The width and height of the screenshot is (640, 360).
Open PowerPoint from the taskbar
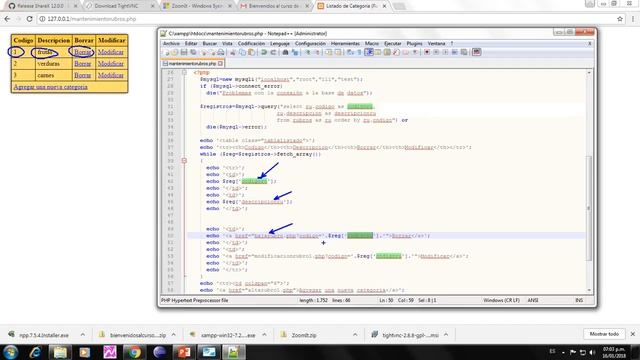click(x=184, y=352)
